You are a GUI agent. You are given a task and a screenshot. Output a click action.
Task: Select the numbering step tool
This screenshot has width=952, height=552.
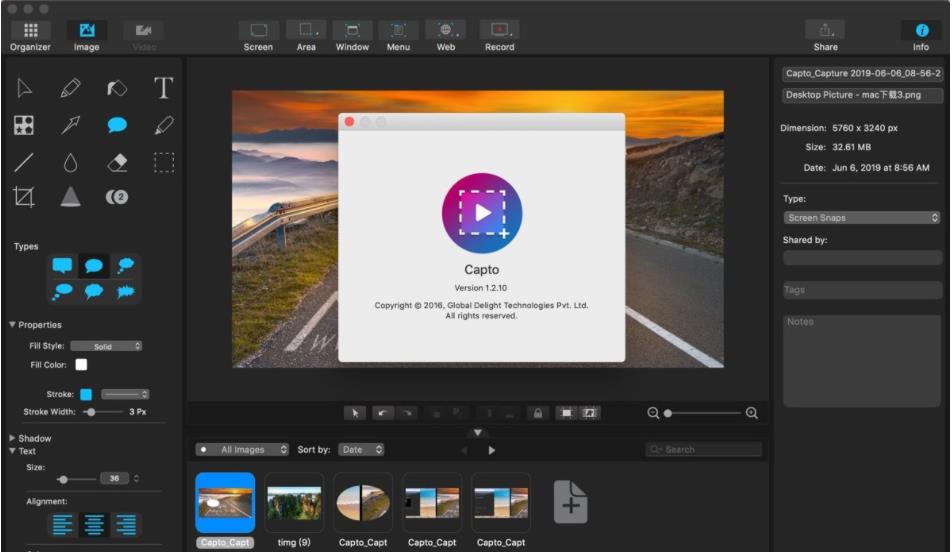pyautogui.click(x=117, y=197)
